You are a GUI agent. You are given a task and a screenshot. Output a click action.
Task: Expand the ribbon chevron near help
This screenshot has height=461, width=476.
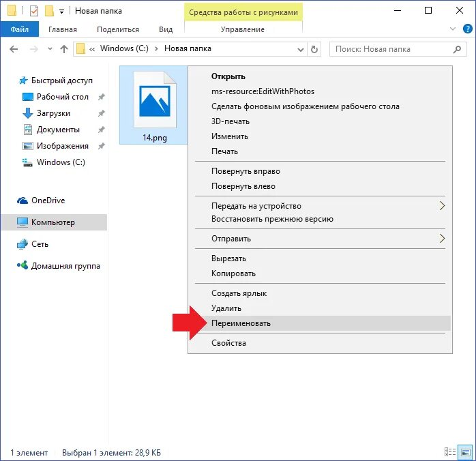453,29
